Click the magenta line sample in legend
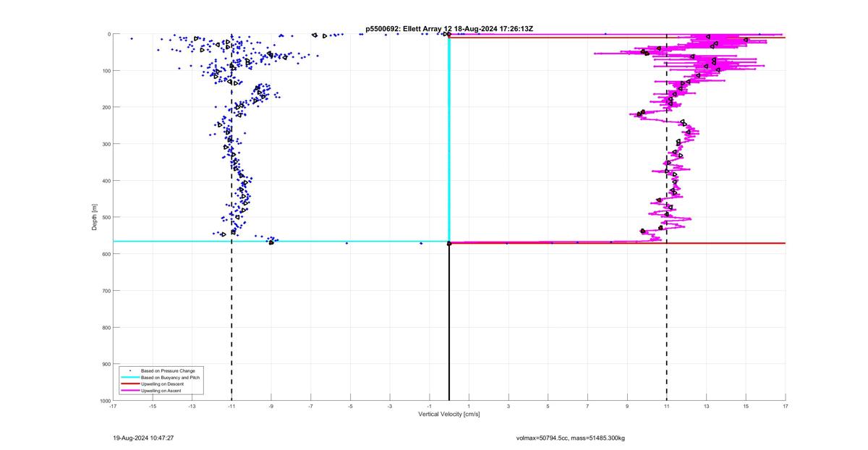 point(130,391)
